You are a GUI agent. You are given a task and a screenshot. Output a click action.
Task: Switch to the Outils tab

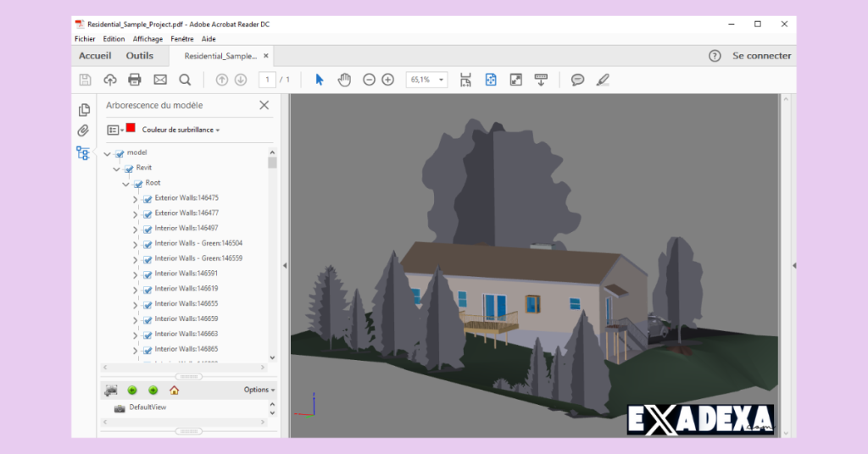(x=140, y=56)
